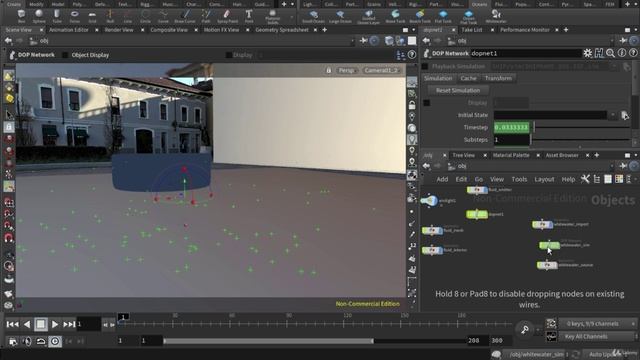Open the Cache parameter tab
The image size is (640, 360).
click(x=468, y=78)
